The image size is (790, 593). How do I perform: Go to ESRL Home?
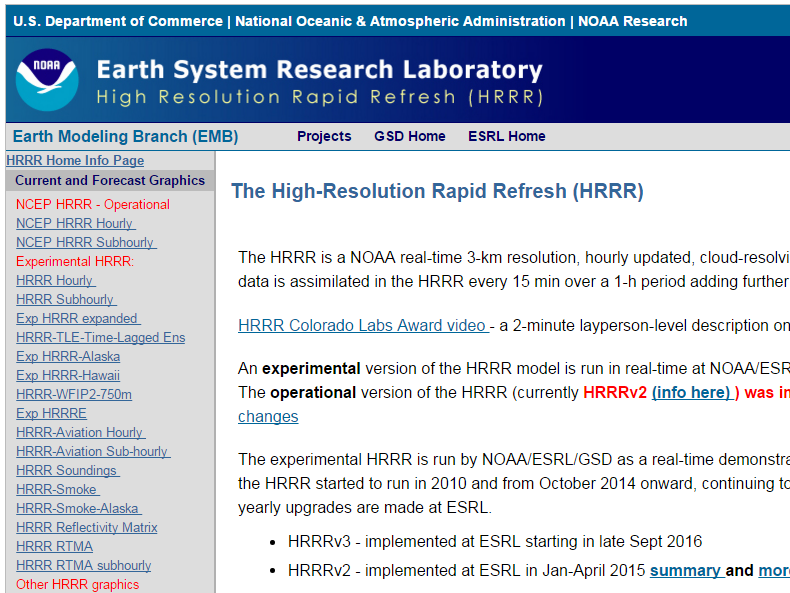[506, 136]
